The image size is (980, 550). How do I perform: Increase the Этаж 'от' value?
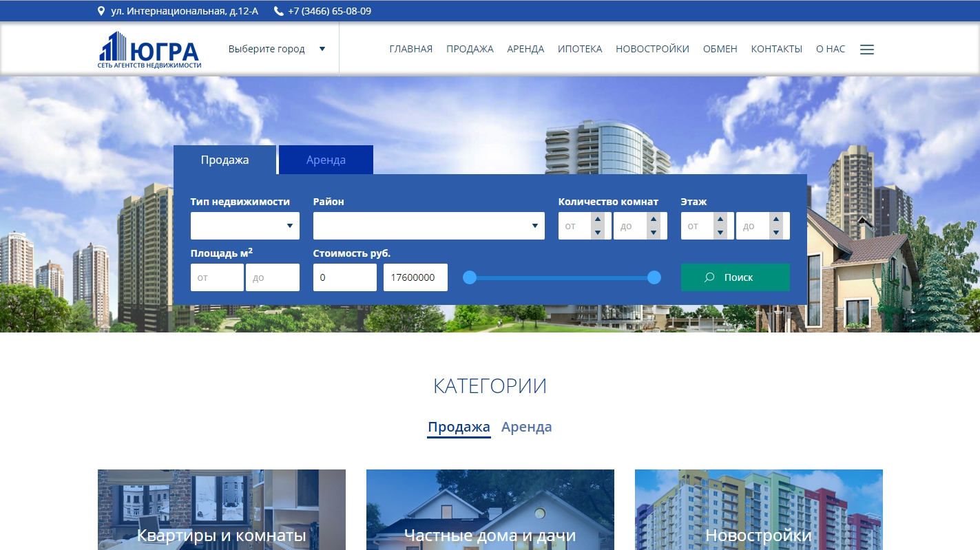(x=720, y=219)
